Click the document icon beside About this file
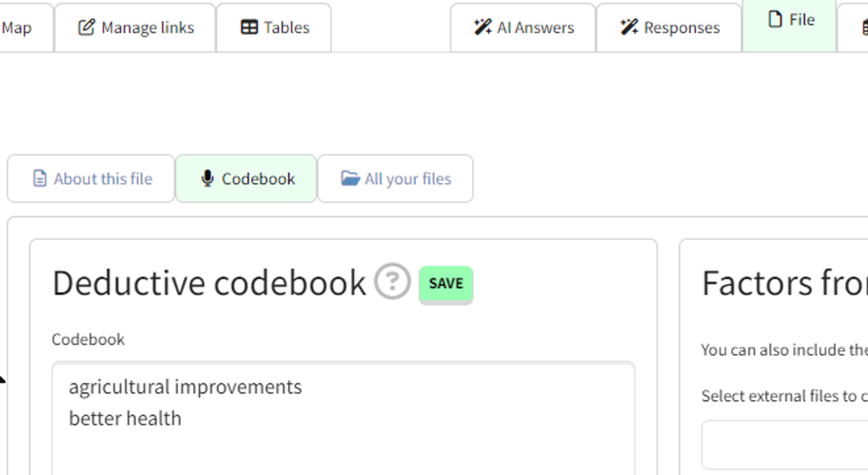The width and height of the screenshot is (868, 475). point(39,179)
